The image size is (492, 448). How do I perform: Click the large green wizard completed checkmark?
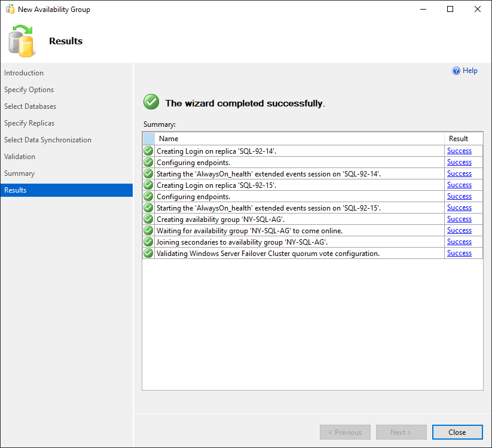click(x=151, y=102)
